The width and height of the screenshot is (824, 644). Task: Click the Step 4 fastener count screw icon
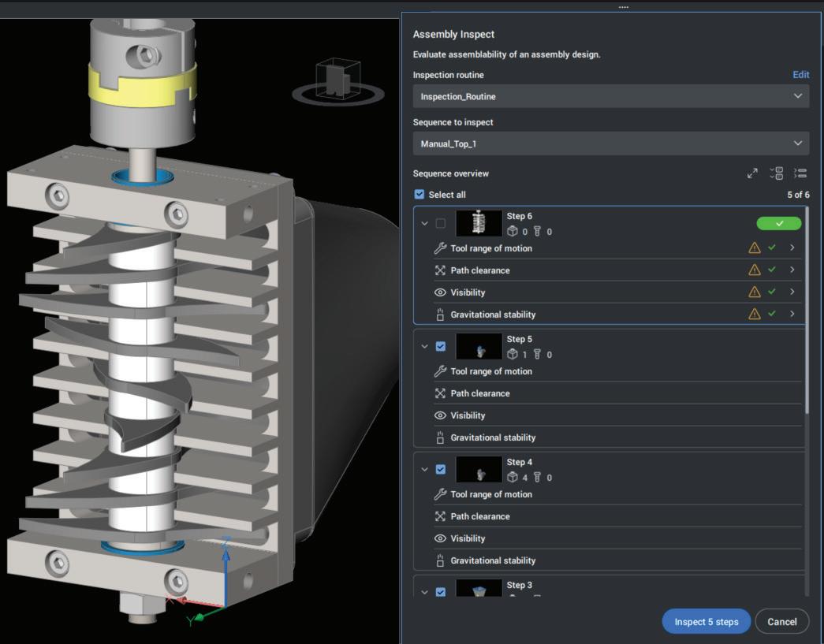(x=537, y=477)
